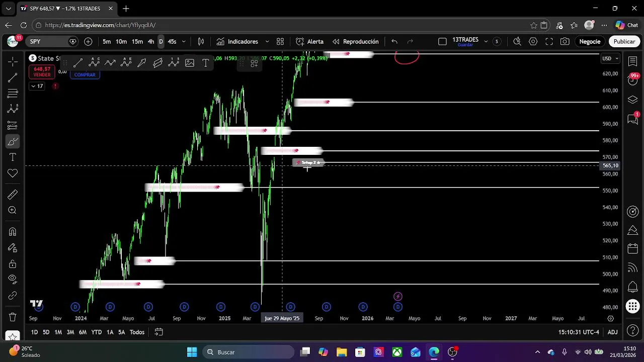Switch to the 45s timeframe
This screenshot has width=644, height=362.
coord(172,42)
